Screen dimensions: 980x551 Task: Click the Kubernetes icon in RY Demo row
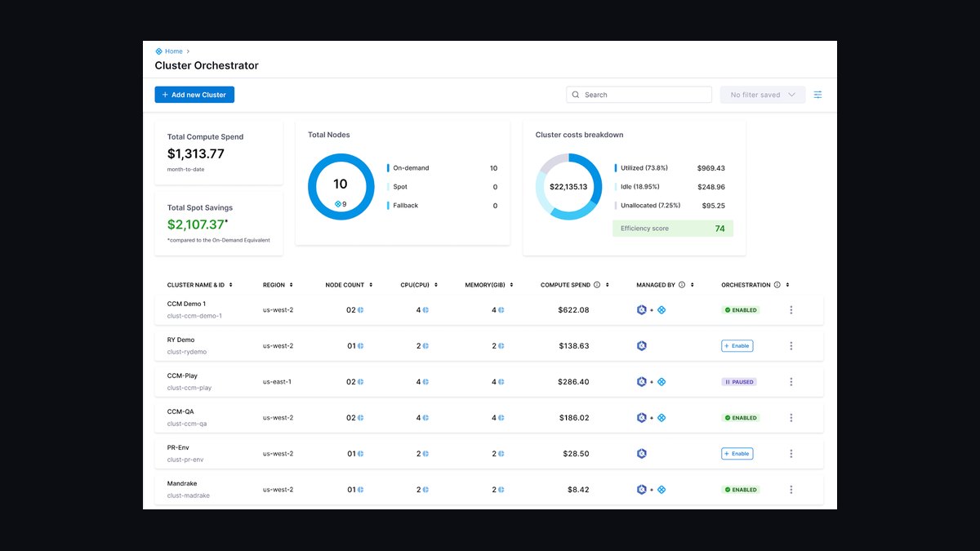coord(642,346)
